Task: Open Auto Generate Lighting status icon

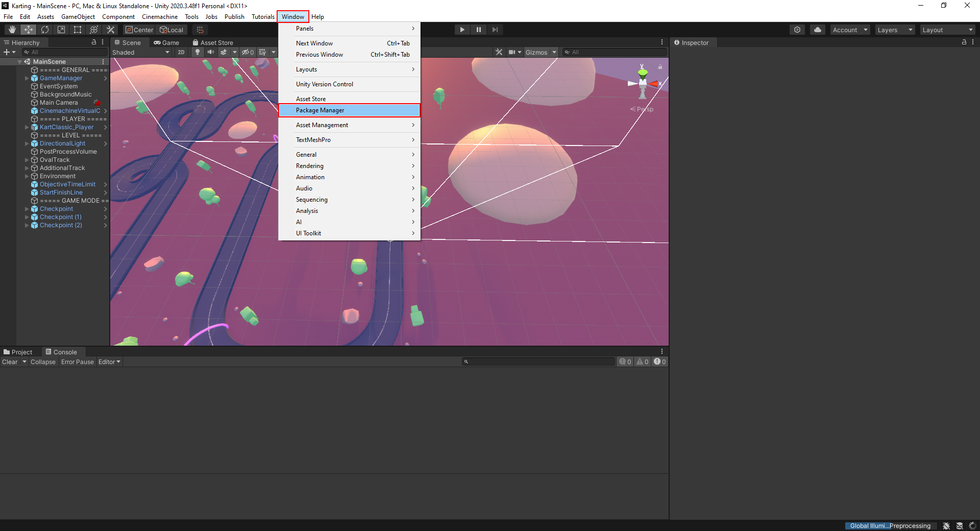Action: click(973, 526)
